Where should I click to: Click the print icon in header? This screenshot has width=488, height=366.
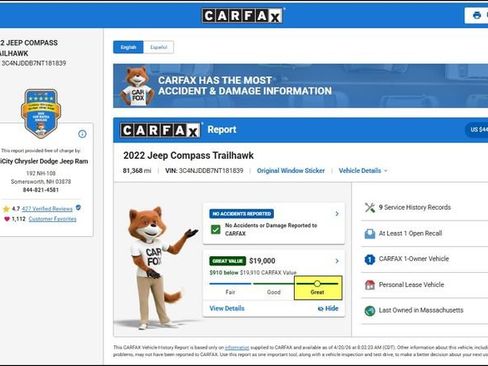477,15
